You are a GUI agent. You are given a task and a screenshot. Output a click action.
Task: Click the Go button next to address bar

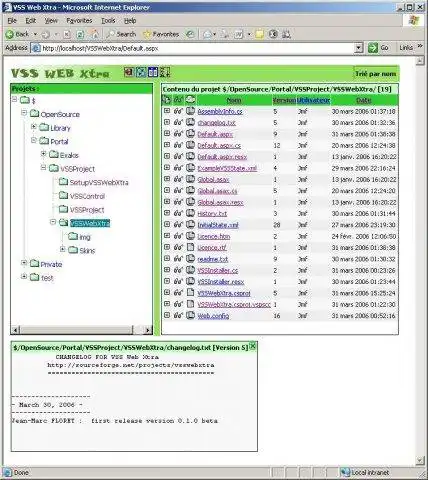coord(378,48)
